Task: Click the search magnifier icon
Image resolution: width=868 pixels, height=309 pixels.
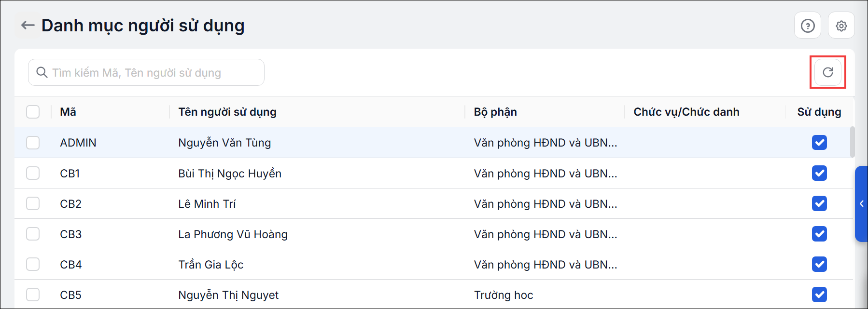Action: pyautogui.click(x=42, y=72)
